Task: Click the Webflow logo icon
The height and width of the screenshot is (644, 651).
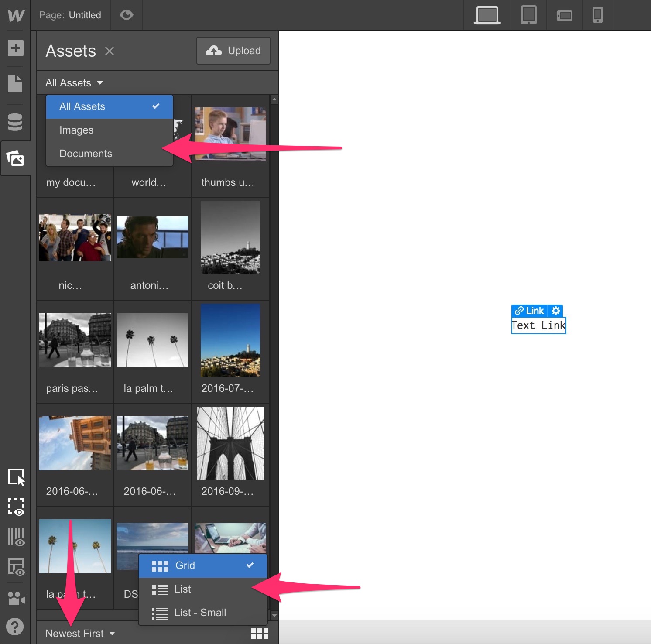Action: (16, 15)
